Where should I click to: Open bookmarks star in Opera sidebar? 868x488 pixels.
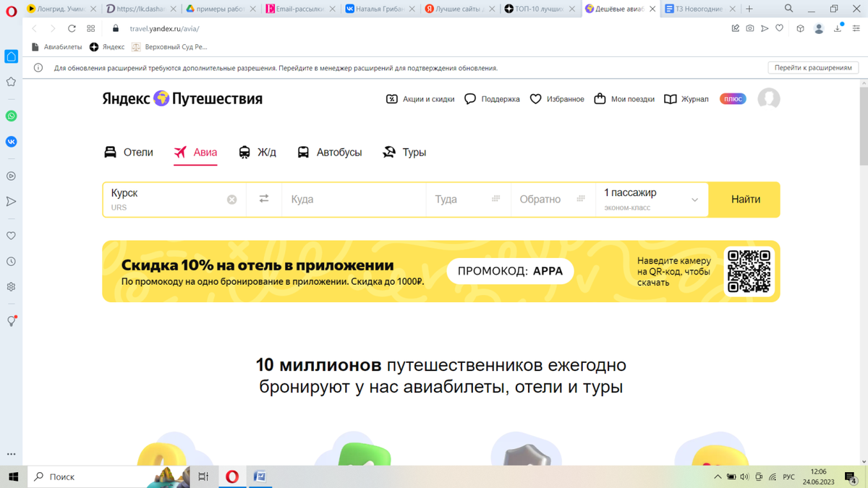coord(12,82)
